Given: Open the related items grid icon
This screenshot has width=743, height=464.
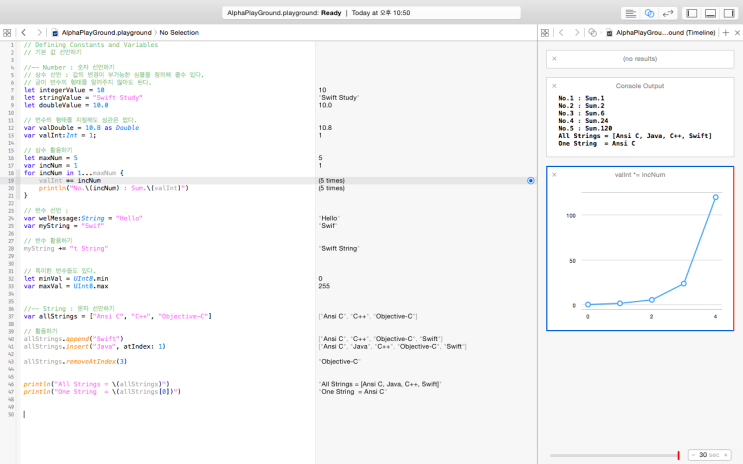Looking at the screenshot, I should pos(9,32).
